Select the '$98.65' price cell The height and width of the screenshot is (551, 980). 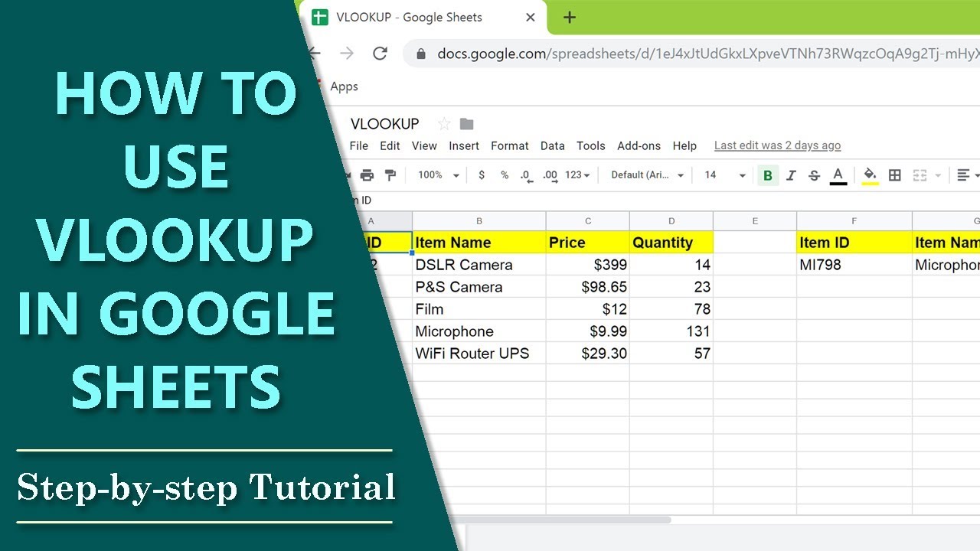pos(588,287)
